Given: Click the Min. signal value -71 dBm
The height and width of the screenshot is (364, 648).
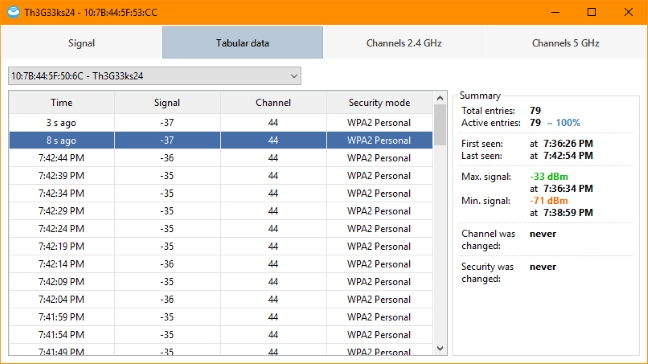Looking at the screenshot, I should click(x=549, y=201).
